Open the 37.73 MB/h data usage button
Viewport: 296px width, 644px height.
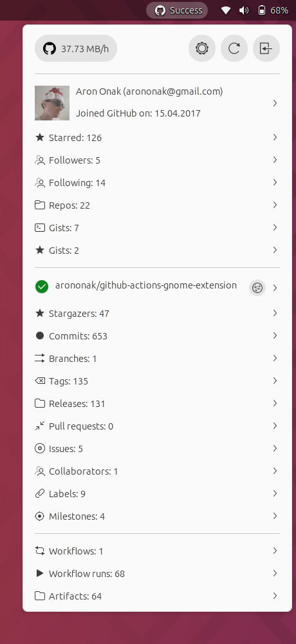coord(76,48)
